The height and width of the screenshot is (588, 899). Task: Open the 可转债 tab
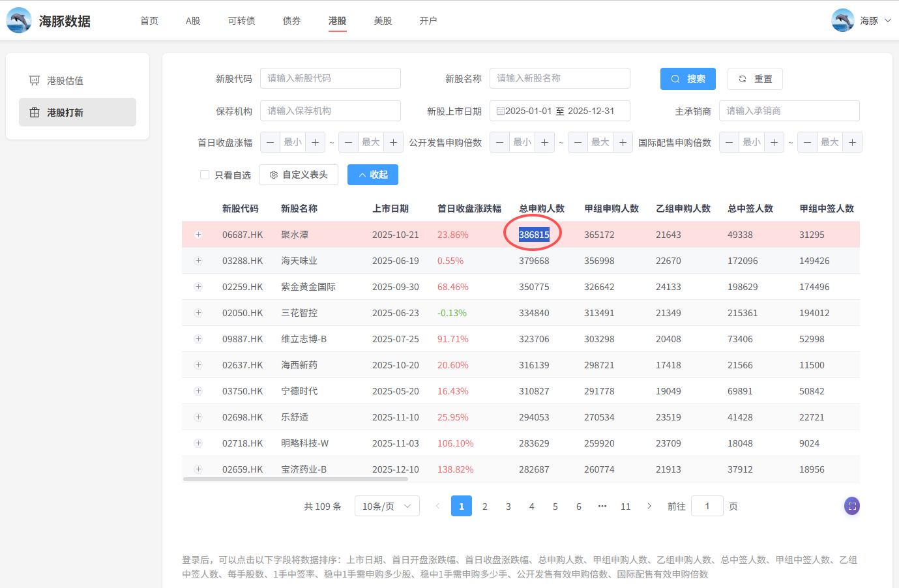242,21
